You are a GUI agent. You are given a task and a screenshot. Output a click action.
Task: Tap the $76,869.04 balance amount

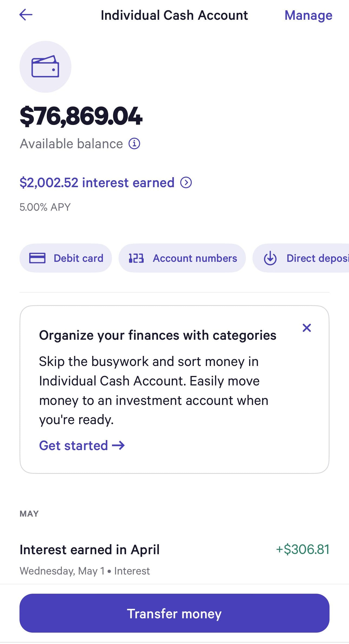pyautogui.click(x=81, y=116)
